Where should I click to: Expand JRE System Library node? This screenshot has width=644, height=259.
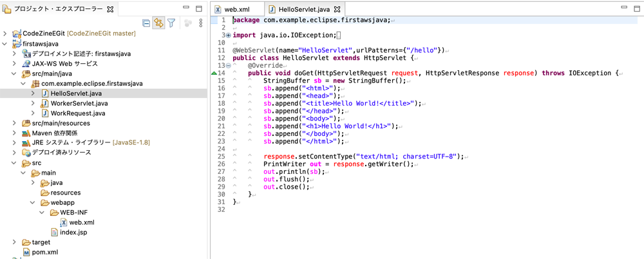pyautogui.click(x=14, y=143)
